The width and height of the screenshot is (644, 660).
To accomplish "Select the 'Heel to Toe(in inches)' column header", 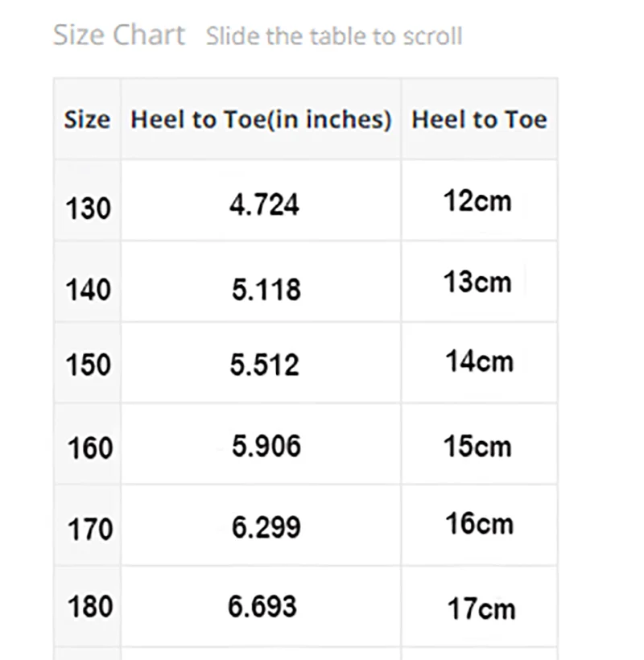I will (x=261, y=120).
